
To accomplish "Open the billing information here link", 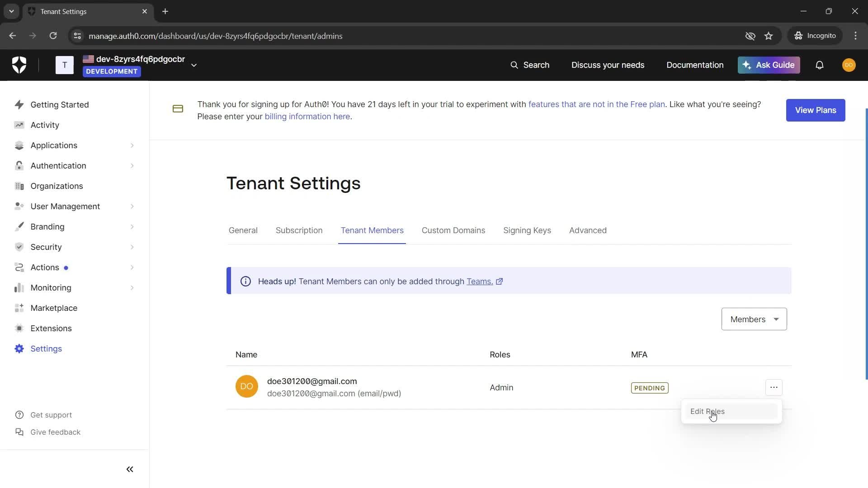I will (x=307, y=117).
